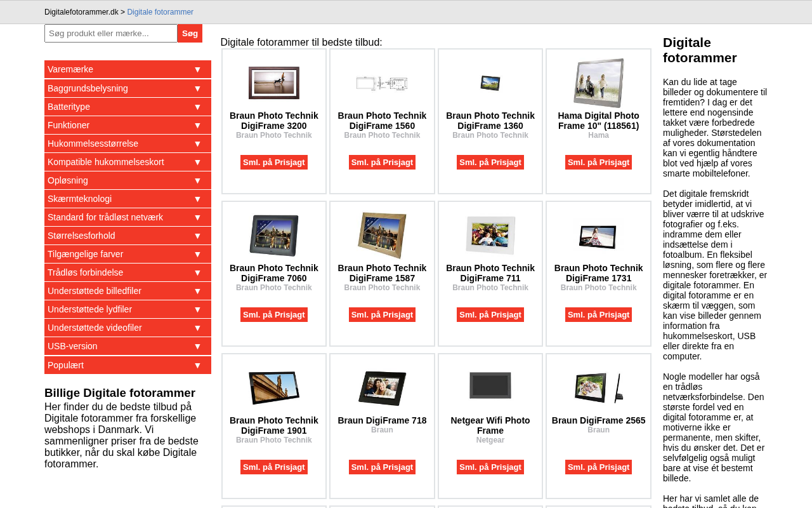Open Braun DigiFrame 718 title link
The height and width of the screenshot is (508, 812).
pos(382,420)
